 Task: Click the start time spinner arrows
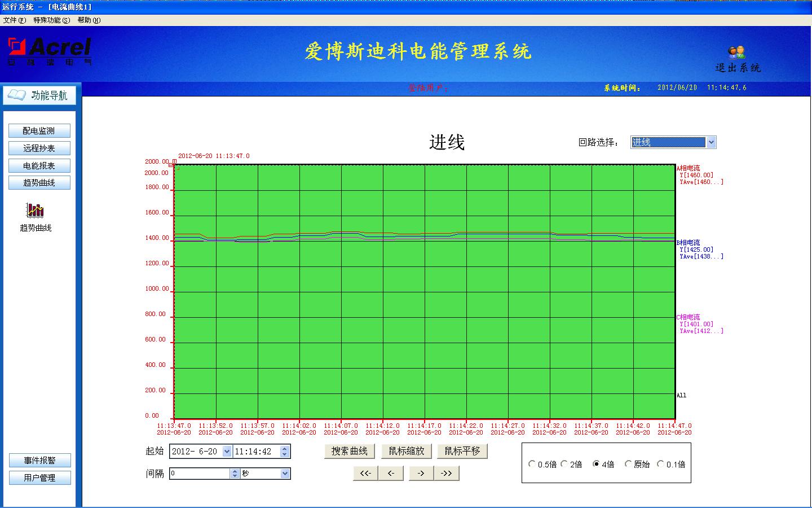click(285, 452)
